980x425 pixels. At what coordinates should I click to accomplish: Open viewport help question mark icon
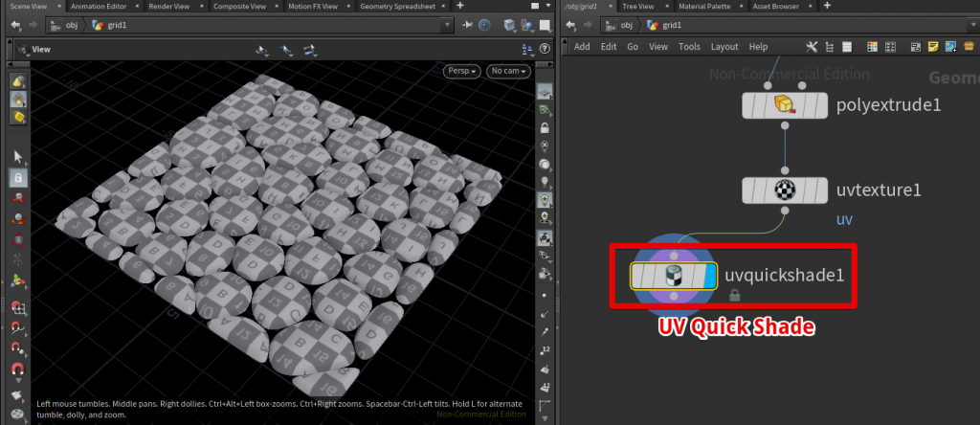(545, 48)
